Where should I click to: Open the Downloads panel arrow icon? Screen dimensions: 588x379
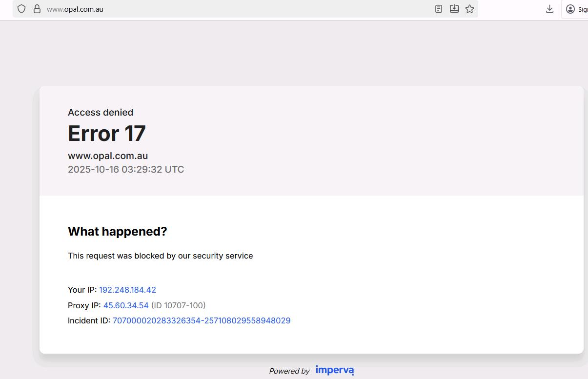click(549, 9)
